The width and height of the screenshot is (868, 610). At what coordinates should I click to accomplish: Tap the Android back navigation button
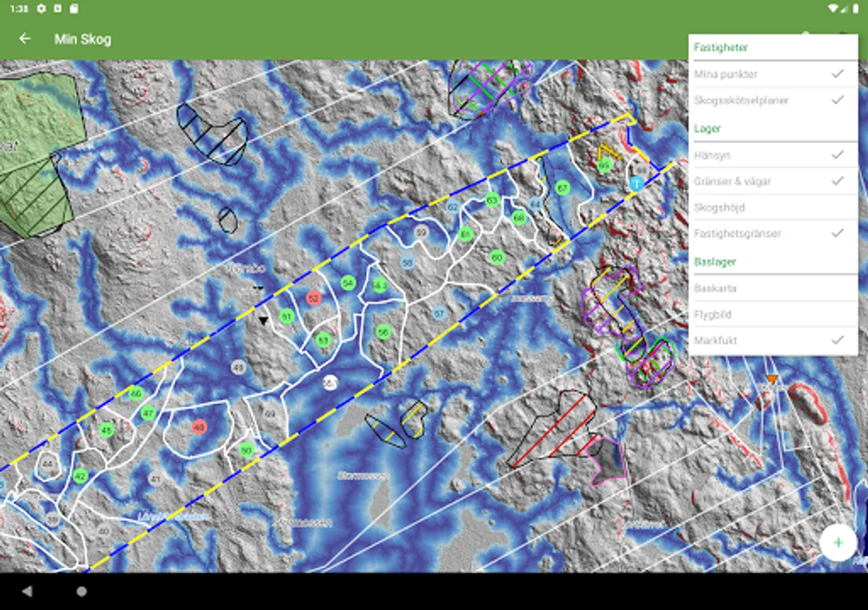click(x=27, y=592)
